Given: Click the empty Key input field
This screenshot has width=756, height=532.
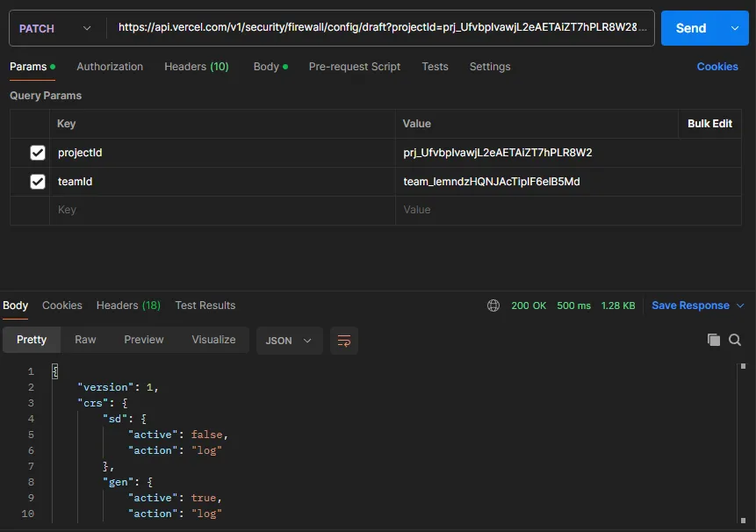Looking at the screenshot, I should point(220,210).
